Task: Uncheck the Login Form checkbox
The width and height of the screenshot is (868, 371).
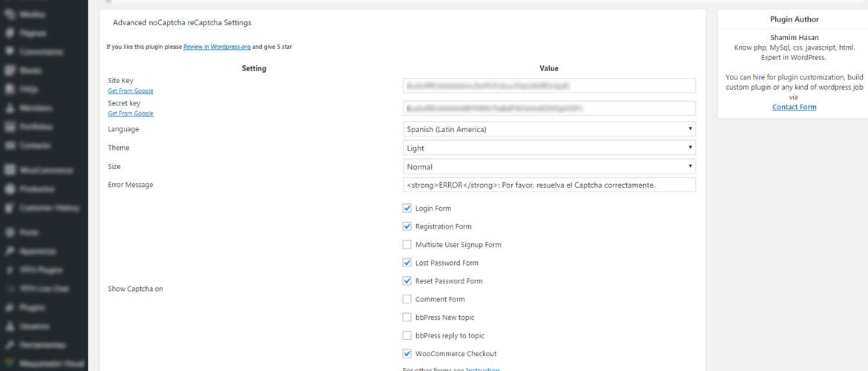Action: [407, 209]
